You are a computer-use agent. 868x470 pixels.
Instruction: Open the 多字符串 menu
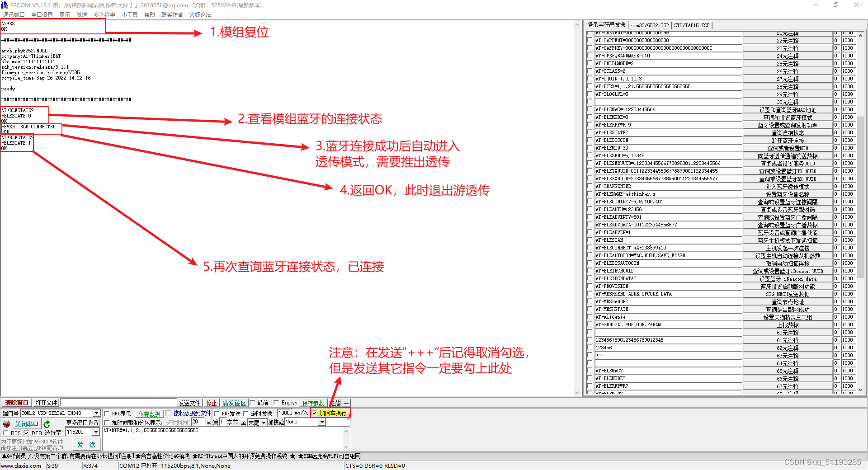[x=104, y=14]
